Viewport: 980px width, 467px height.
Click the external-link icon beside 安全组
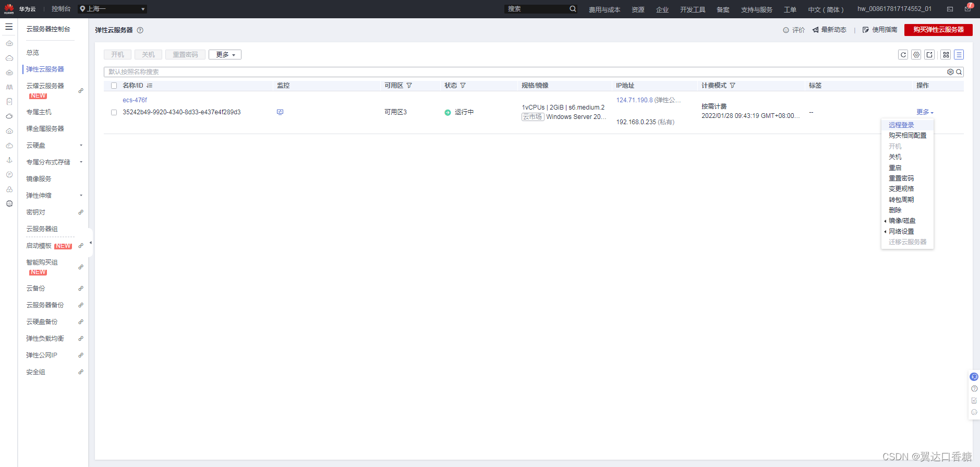tap(81, 372)
